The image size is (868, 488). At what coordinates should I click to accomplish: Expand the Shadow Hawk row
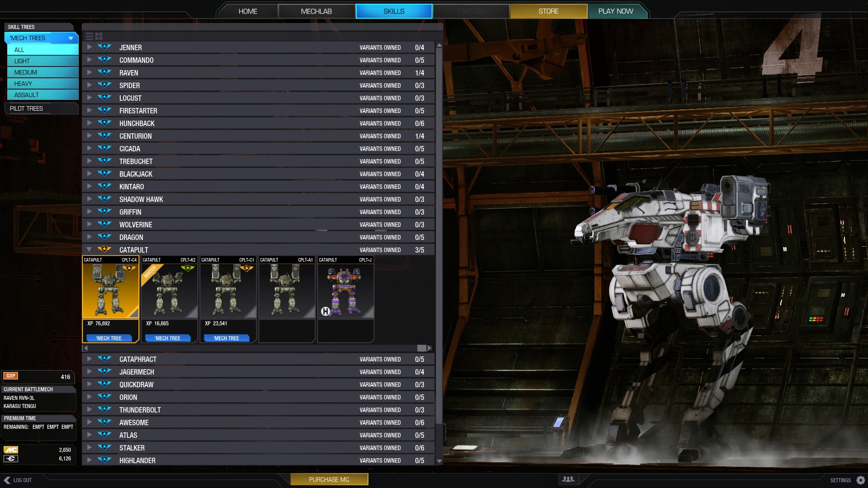89,199
